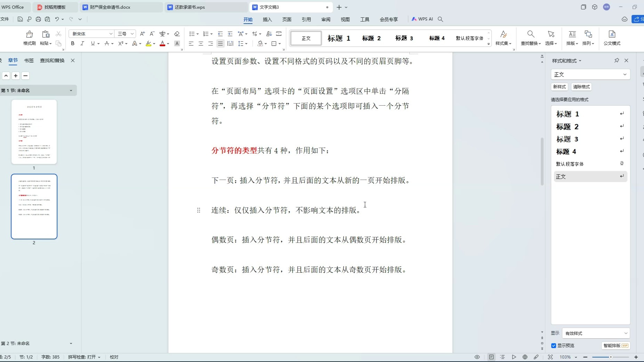Click the Save icon in quick access toolbar
644x362 pixels.
[20, 19]
